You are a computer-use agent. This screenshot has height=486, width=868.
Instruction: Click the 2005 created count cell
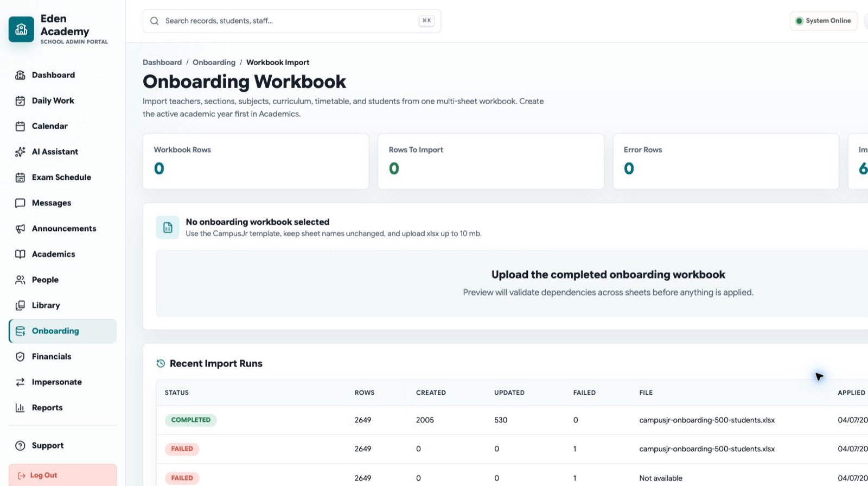425,420
